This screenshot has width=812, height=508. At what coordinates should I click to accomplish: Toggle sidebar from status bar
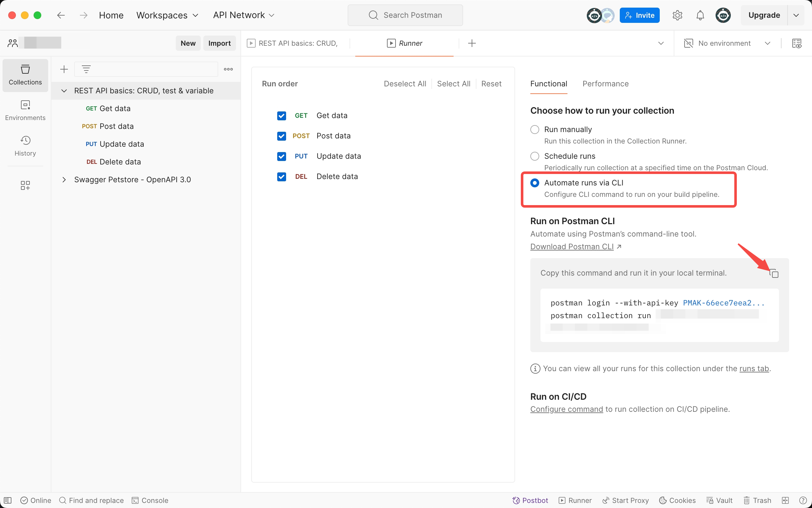8,500
